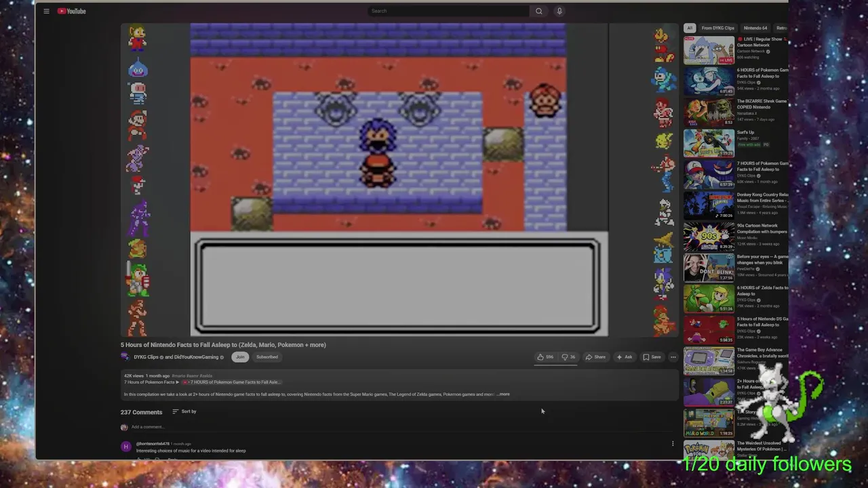Share the video via Share button
868x488 pixels.
click(595, 357)
